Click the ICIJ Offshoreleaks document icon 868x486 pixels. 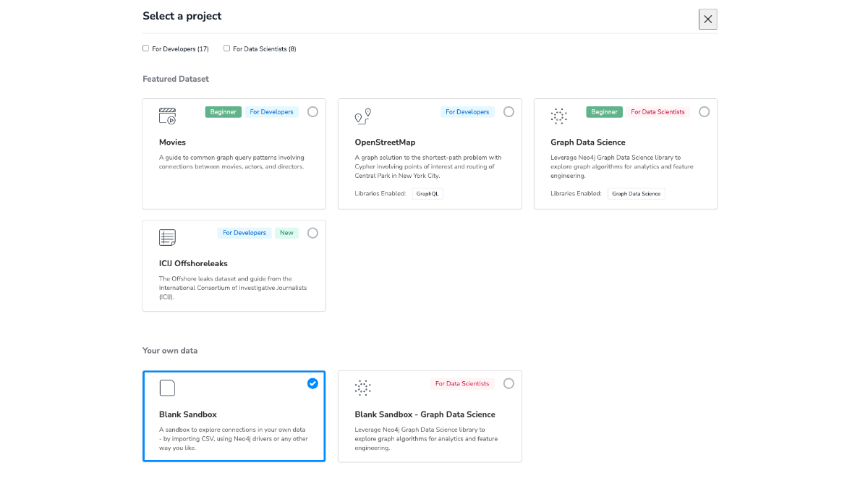pos(167,237)
